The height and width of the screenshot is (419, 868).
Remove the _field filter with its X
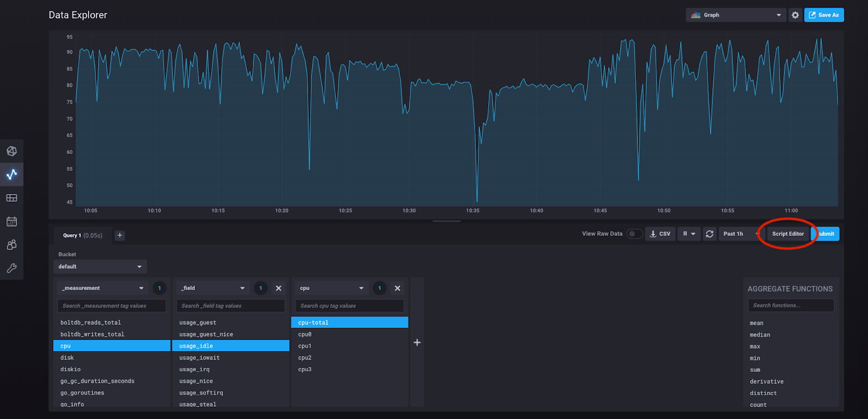point(278,288)
